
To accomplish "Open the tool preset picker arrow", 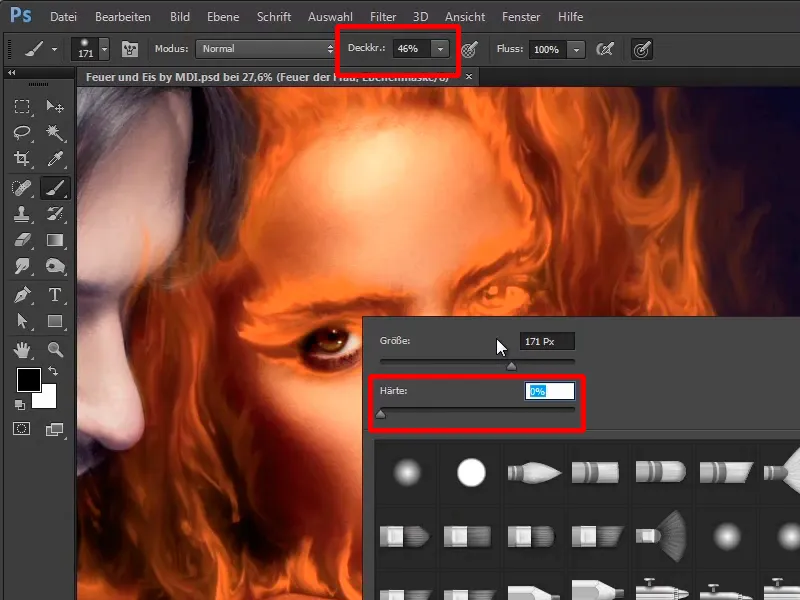I will point(54,49).
